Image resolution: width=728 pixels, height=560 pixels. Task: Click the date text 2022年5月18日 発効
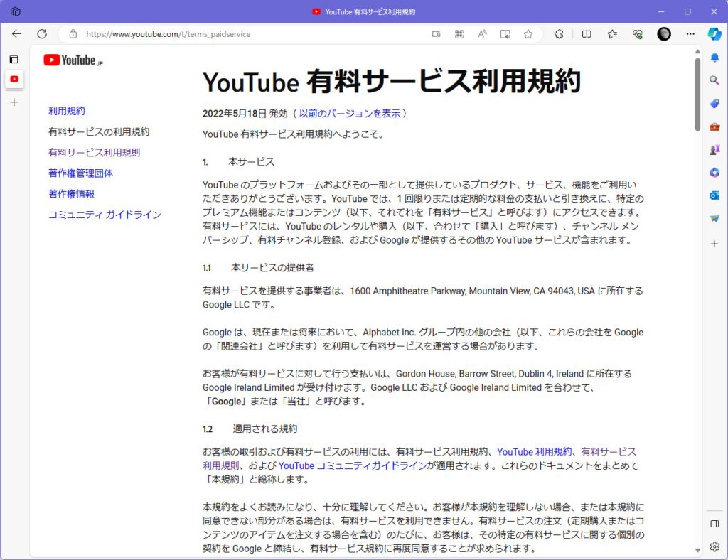[x=245, y=113]
